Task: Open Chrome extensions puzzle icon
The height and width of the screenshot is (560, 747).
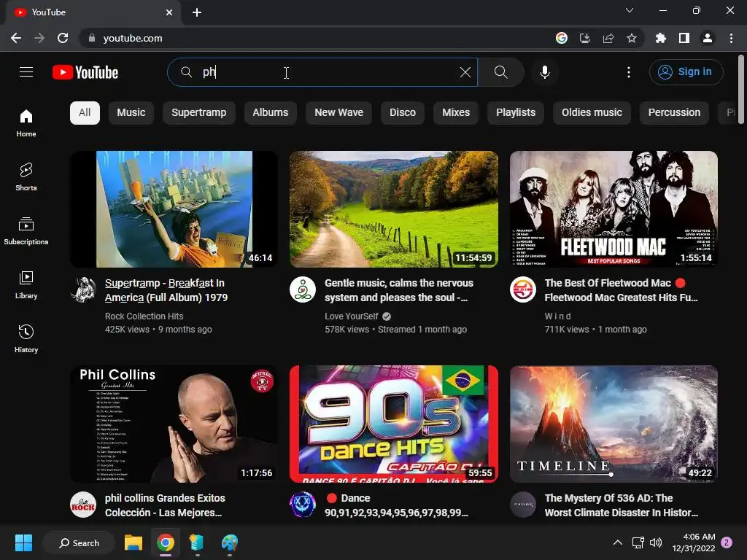Action: [661, 38]
